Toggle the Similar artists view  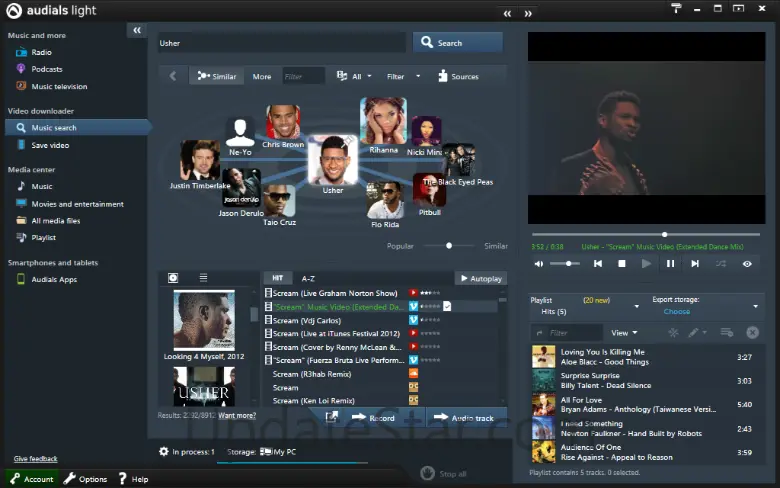tap(217, 76)
